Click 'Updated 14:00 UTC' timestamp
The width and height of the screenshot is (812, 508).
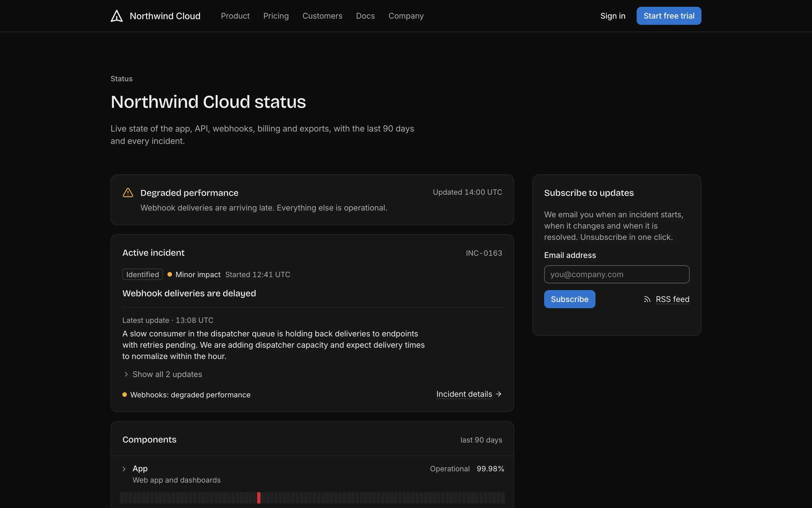click(467, 192)
